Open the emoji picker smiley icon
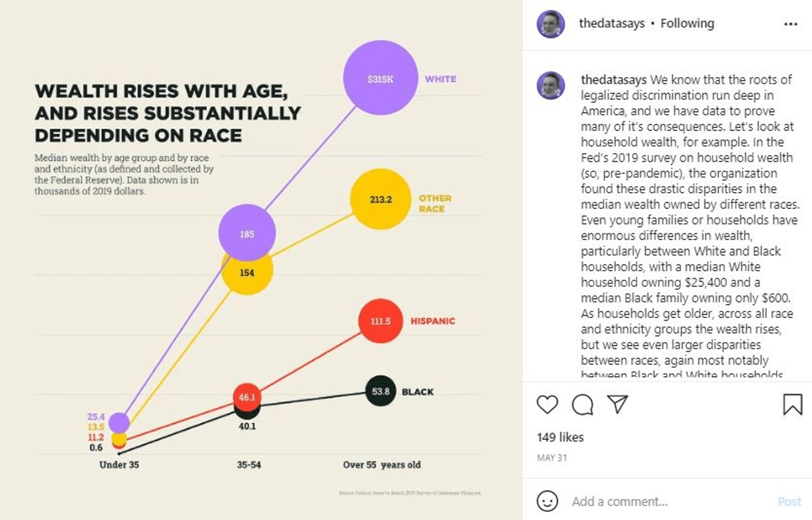Screen dimensions: 812x520 coord(548,501)
